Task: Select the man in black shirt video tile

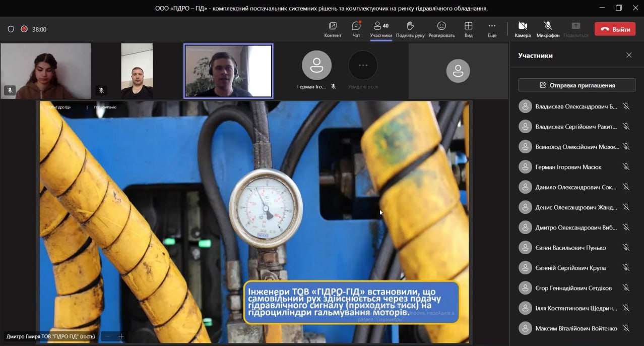Action: [x=137, y=71]
